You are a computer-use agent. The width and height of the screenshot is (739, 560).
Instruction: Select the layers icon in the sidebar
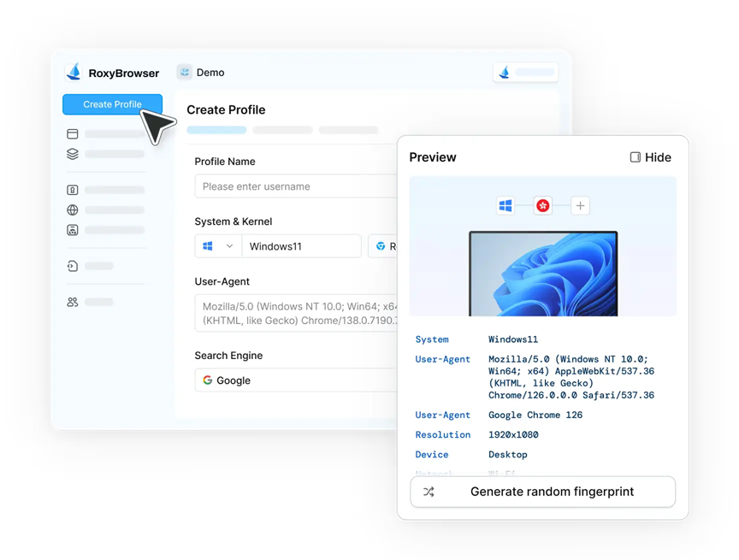click(73, 154)
